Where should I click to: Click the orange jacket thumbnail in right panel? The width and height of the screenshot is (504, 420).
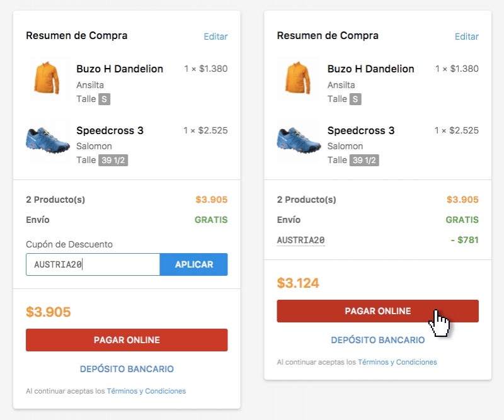coord(298,80)
